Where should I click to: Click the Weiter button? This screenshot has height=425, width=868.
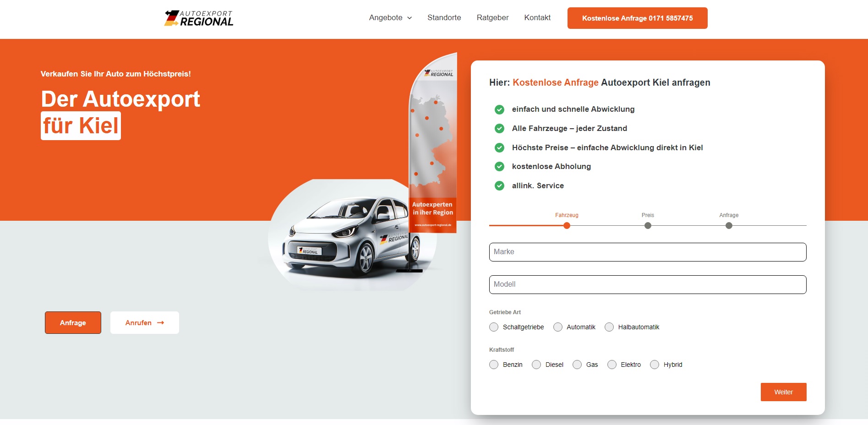click(783, 392)
